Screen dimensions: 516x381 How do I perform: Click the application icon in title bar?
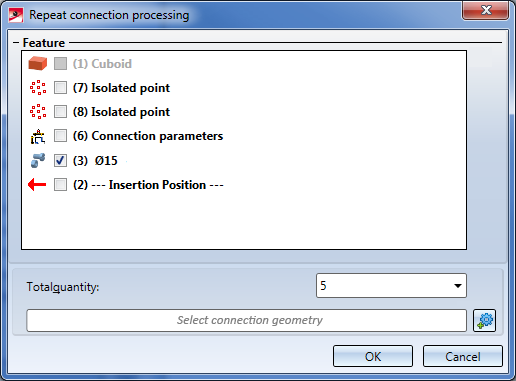(x=16, y=15)
